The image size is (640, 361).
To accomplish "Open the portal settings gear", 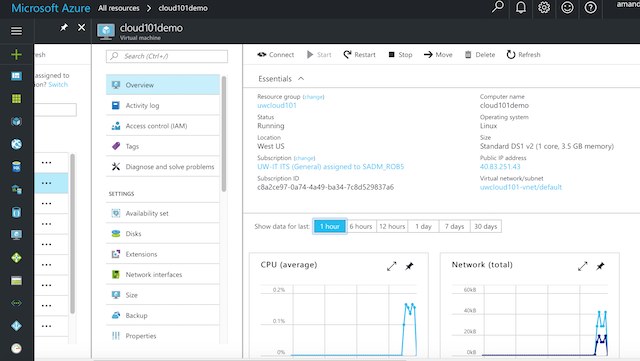I will point(544,8).
